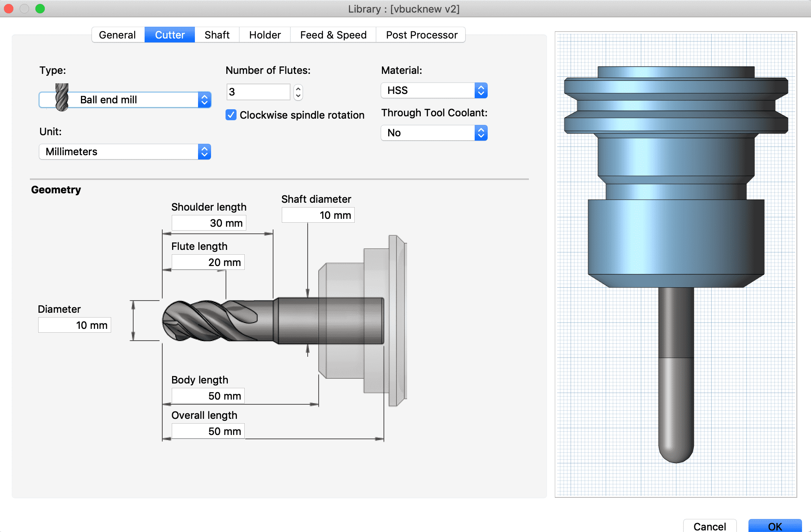This screenshot has height=532, width=811.
Task: Increment the Number of Flutes stepper
Action: pos(298,89)
